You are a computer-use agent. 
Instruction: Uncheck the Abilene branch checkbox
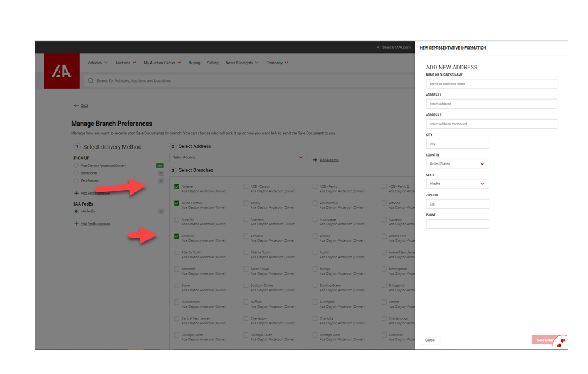(177, 187)
